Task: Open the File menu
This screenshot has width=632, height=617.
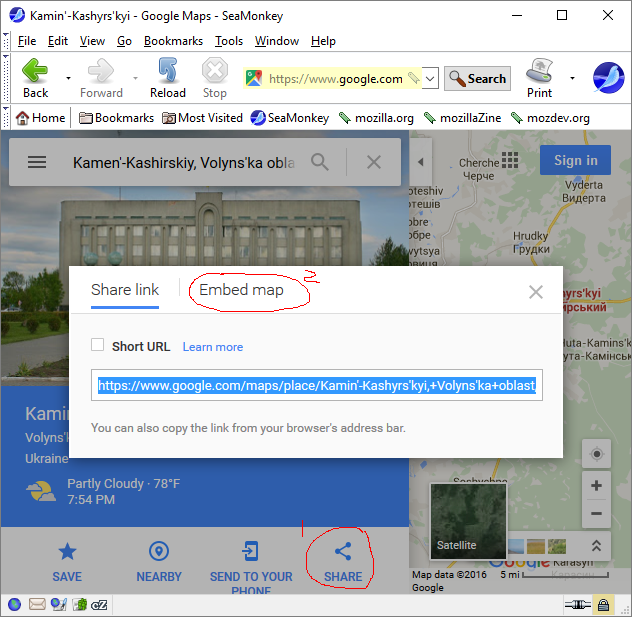Action: click(27, 41)
